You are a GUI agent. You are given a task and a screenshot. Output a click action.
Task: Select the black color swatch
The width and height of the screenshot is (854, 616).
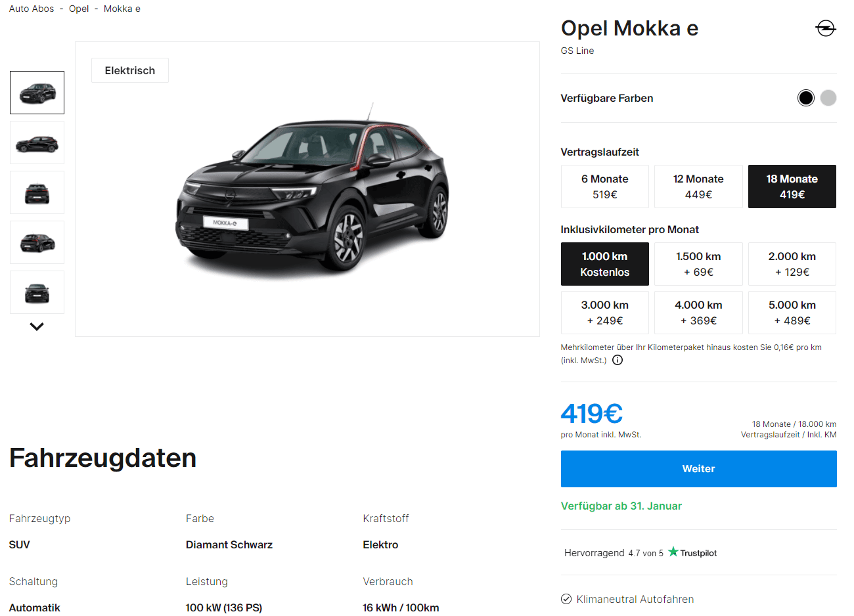[806, 98]
